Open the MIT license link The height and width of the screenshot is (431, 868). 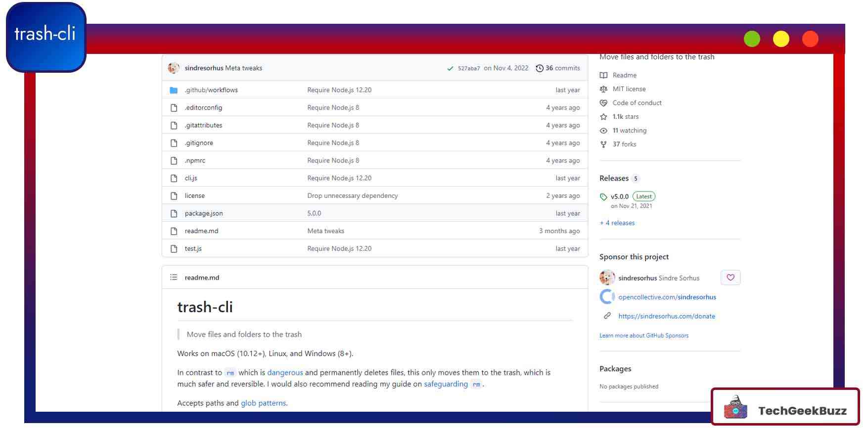629,89
